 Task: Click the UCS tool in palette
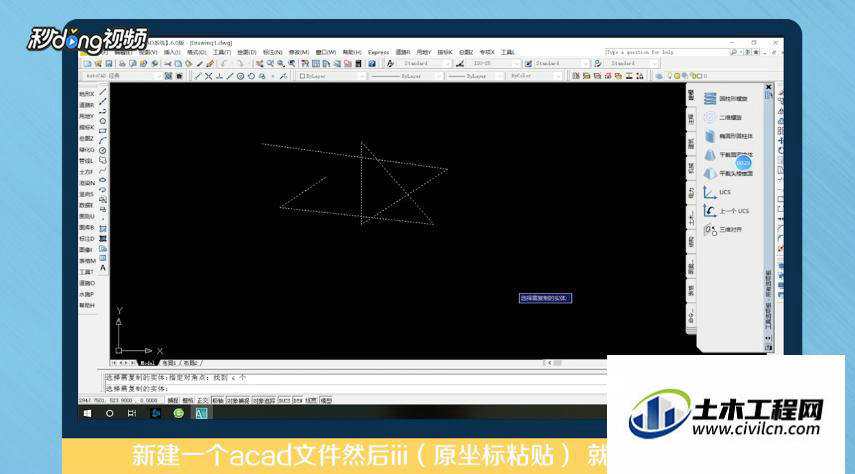(718, 192)
